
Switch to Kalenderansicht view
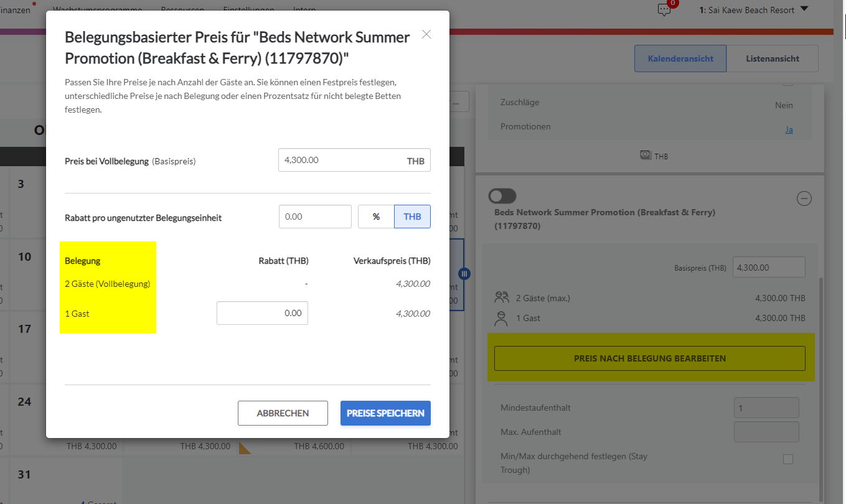[680, 58]
